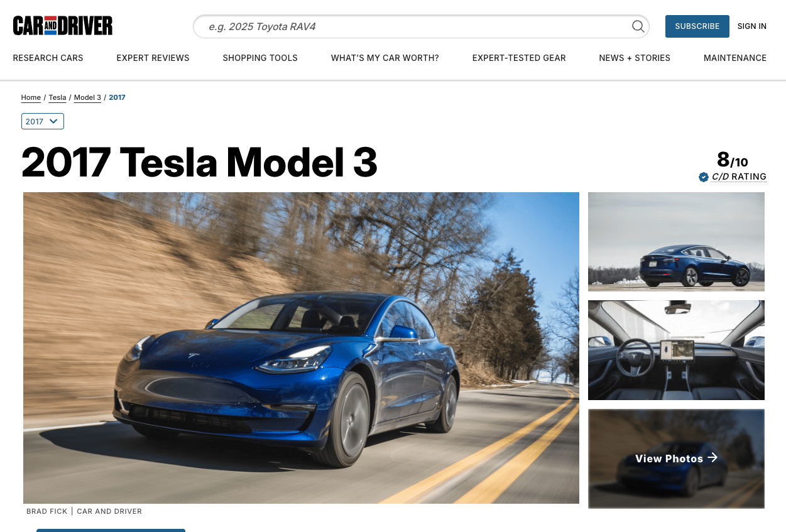This screenshot has height=532, width=786.
Task: Go to Home breadcrumb link
Action: [x=31, y=97]
